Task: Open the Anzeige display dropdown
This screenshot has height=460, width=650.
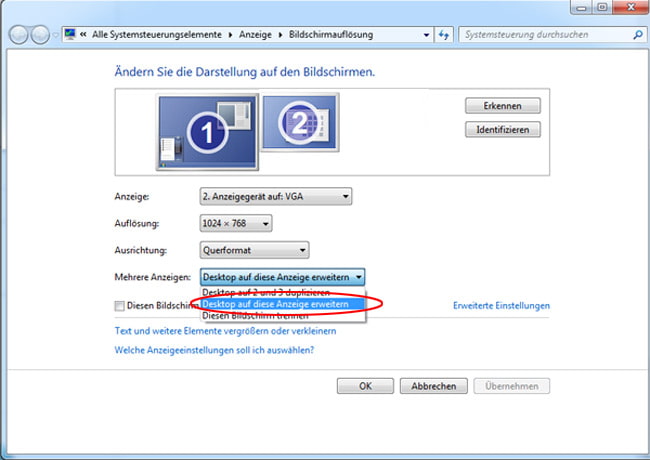Action: click(277, 197)
